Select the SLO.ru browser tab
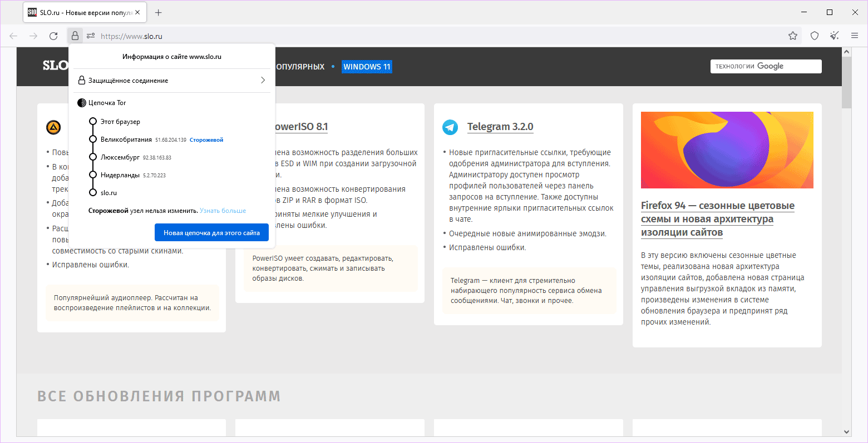Screen dimensions: 868x443 (x=85, y=12)
